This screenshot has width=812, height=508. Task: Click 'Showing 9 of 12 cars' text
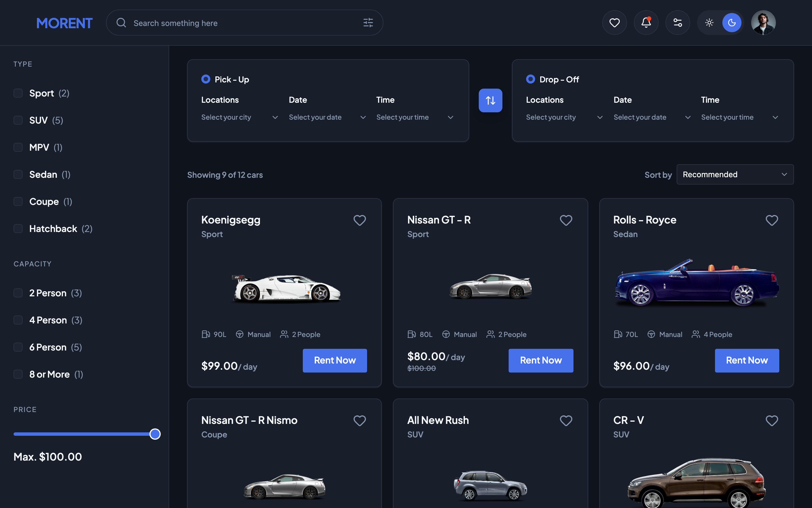point(225,175)
